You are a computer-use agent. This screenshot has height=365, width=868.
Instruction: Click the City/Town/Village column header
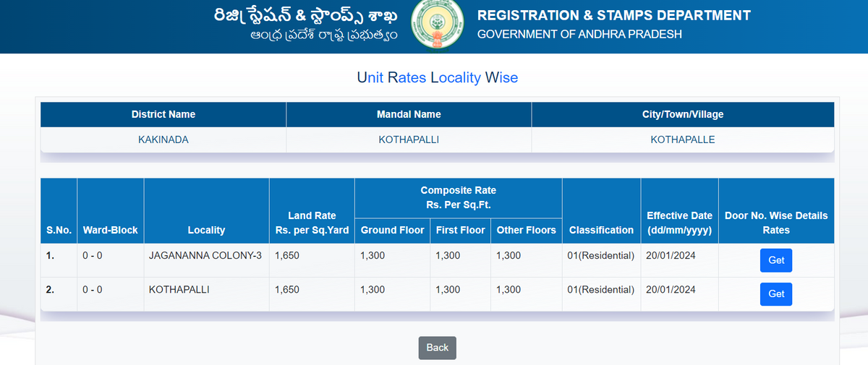682,114
